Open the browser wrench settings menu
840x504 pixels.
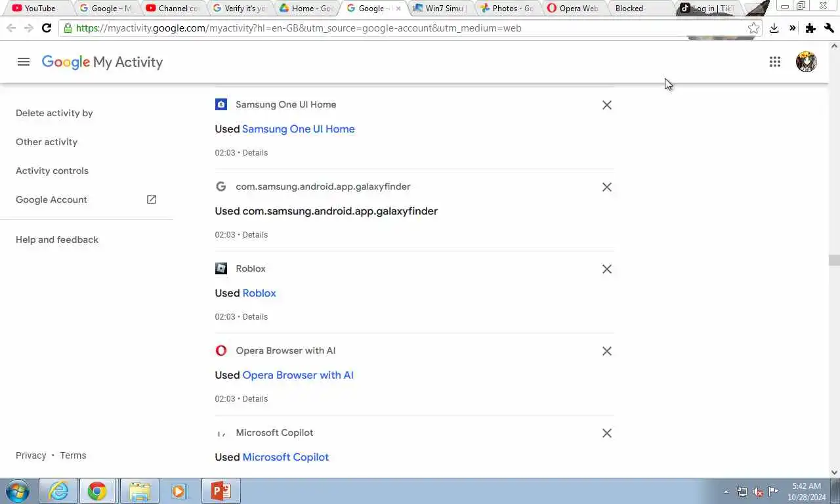(x=829, y=28)
